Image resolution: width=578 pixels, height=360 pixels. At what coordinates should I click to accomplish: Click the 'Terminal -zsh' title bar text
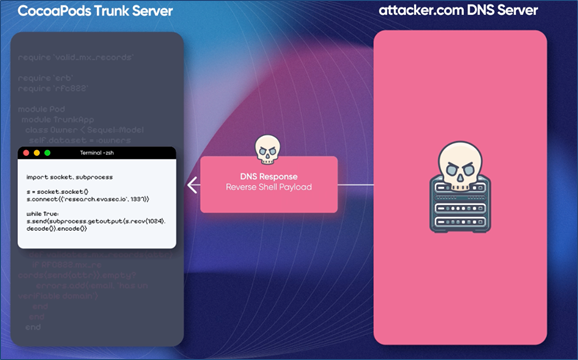pos(97,153)
